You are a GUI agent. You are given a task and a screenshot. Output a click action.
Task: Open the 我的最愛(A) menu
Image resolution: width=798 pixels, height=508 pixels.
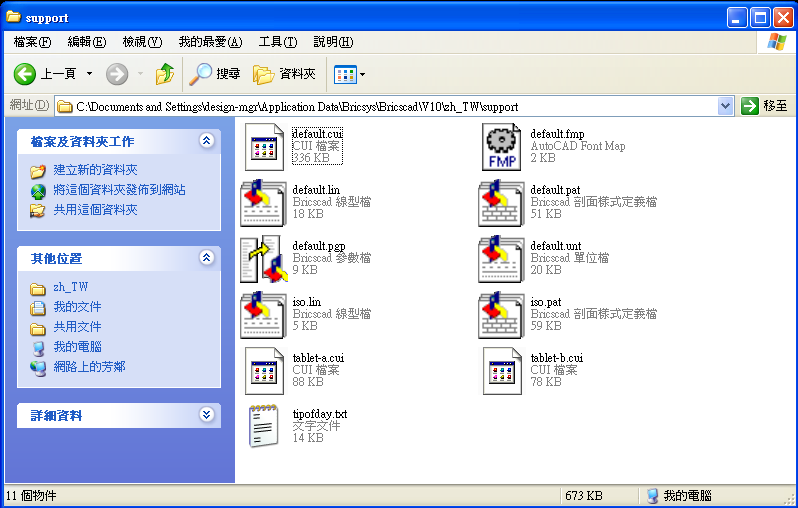(210, 42)
